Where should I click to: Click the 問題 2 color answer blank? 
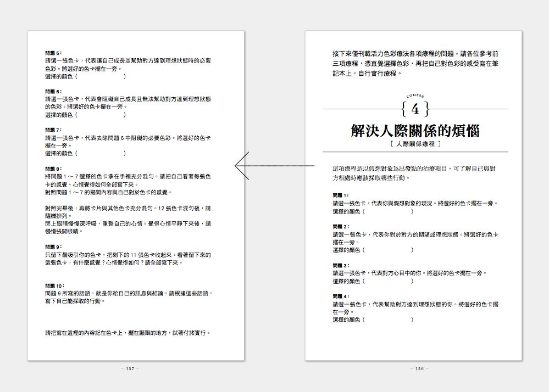pyautogui.click(x=388, y=250)
